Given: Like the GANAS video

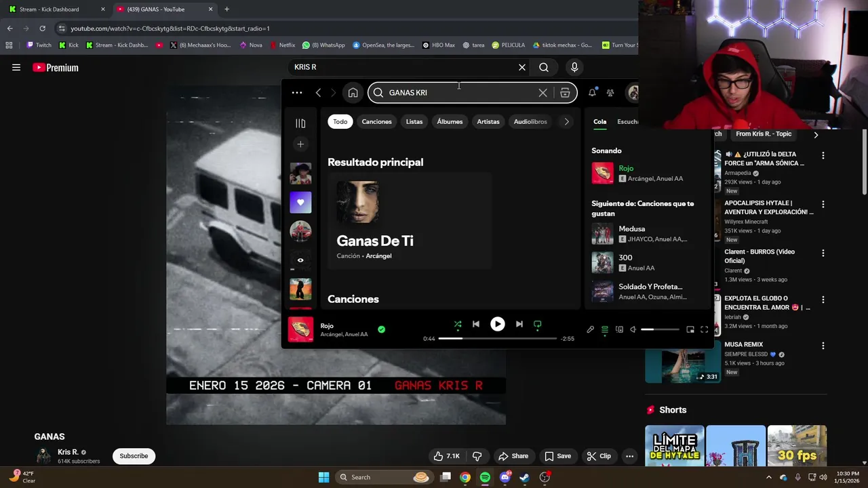Looking at the screenshot, I should coord(447,456).
